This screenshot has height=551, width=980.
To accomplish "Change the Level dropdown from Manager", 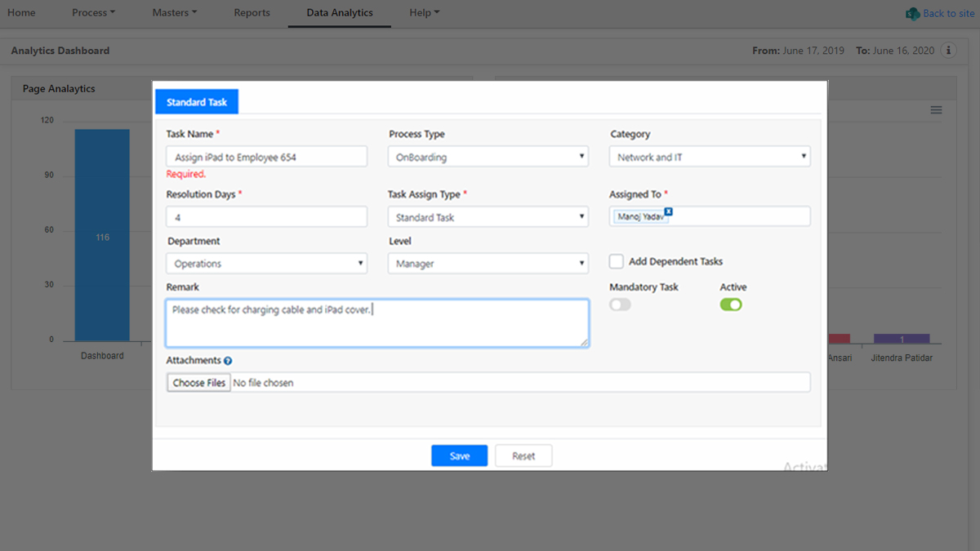I will pos(488,263).
